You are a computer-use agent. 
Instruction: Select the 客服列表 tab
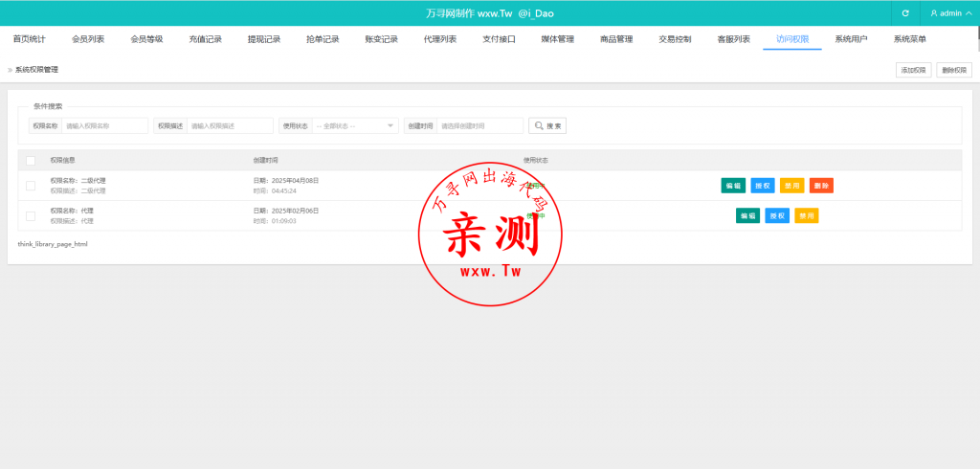734,39
